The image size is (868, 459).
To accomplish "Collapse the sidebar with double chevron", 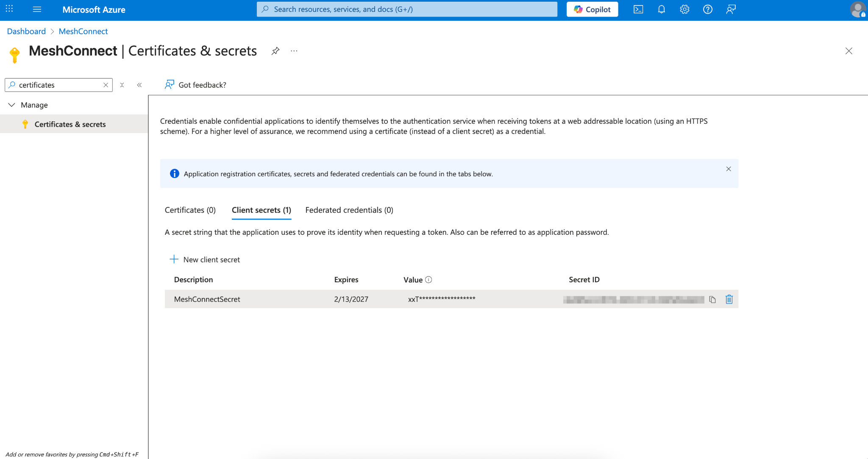I will 139,85.
